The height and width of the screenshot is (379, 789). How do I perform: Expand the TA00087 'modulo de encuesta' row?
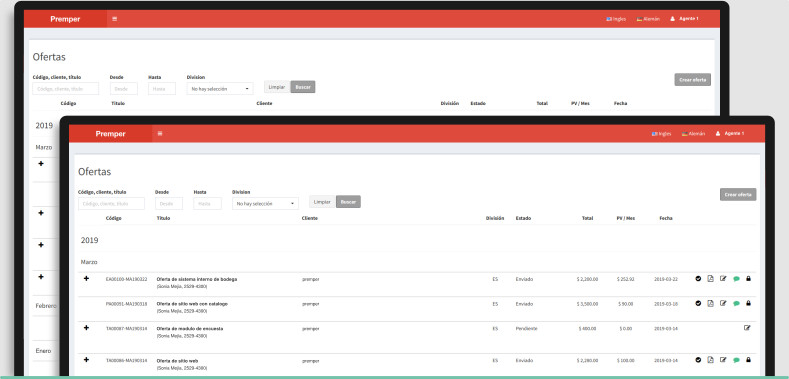86,328
